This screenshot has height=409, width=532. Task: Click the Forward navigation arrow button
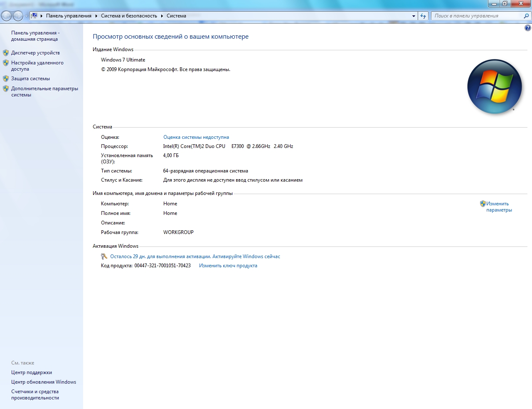18,16
